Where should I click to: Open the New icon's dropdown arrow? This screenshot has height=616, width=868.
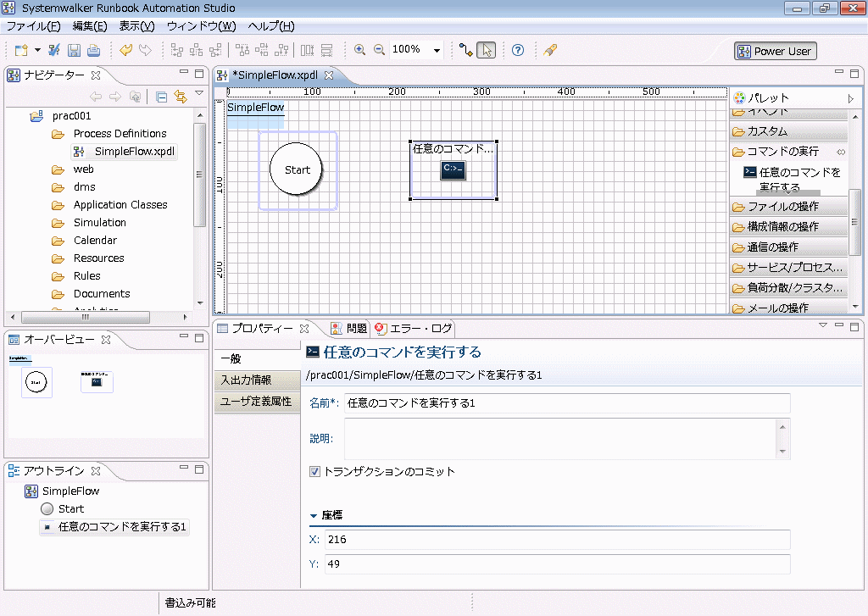tap(37, 50)
